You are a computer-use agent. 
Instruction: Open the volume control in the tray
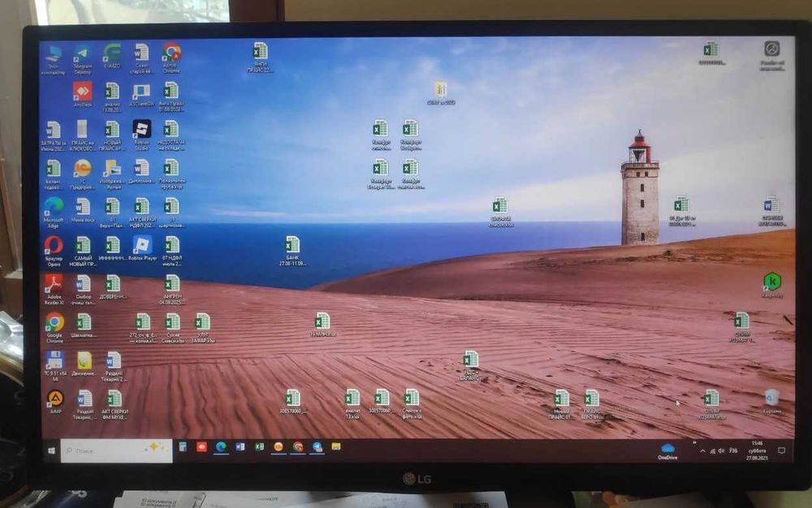[721, 451]
